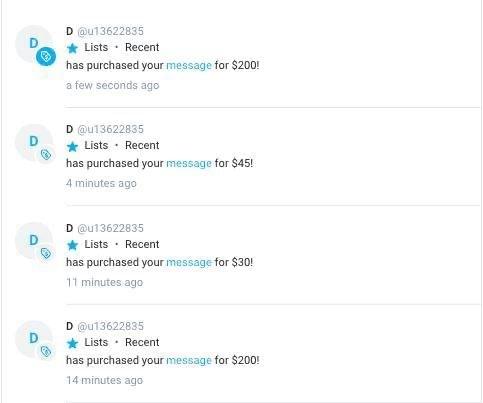Open D avatar in the 4 minutes ago notification

coord(33,141)
